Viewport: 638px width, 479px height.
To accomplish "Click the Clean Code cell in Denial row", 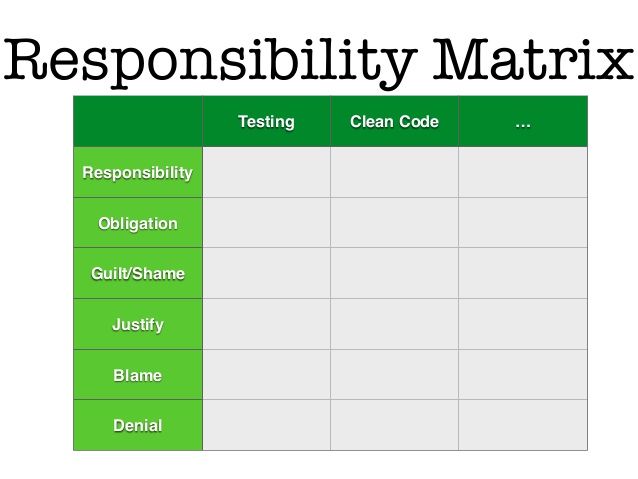I will (394, 425).
